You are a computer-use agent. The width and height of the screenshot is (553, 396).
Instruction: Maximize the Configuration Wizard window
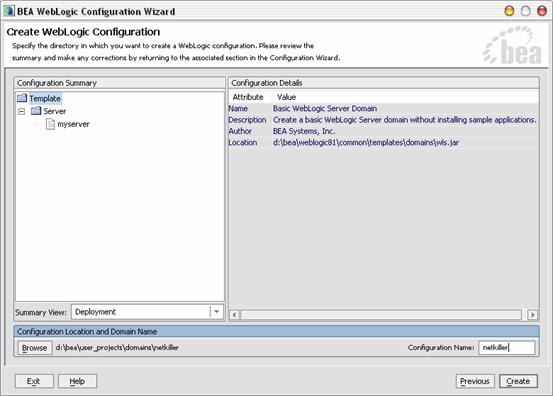point(525,11)
